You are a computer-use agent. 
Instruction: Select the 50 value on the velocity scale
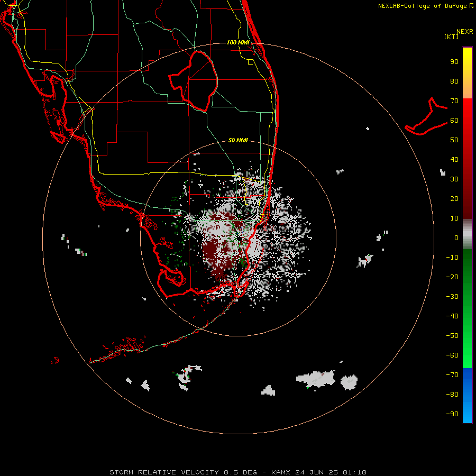454,140
